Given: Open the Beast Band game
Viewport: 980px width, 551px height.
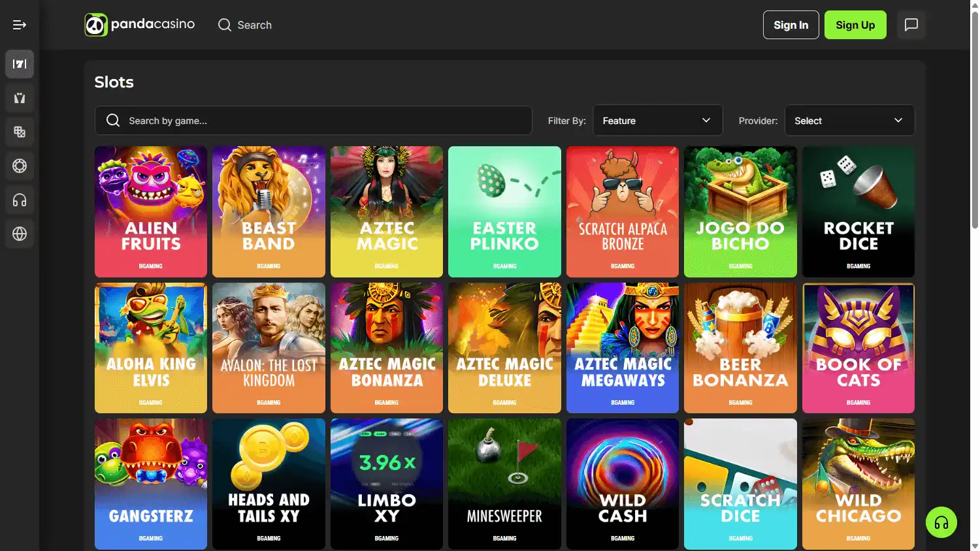Looking at the screenshot, I should pyautogui.click(x=269, y=212).
